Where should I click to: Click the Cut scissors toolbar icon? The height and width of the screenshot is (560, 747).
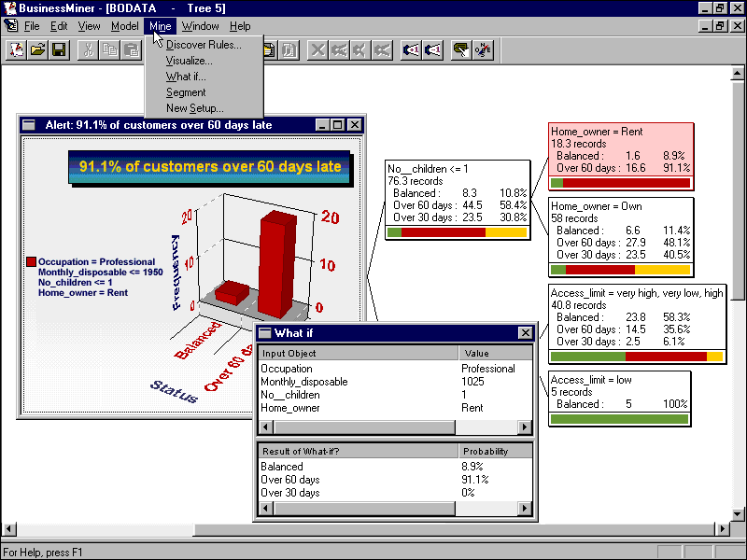88,50
